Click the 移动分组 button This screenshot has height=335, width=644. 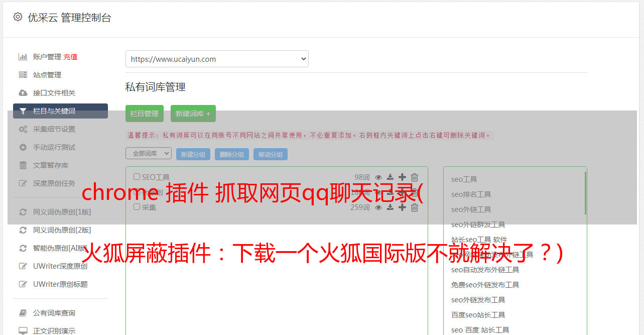coord(271,154)
